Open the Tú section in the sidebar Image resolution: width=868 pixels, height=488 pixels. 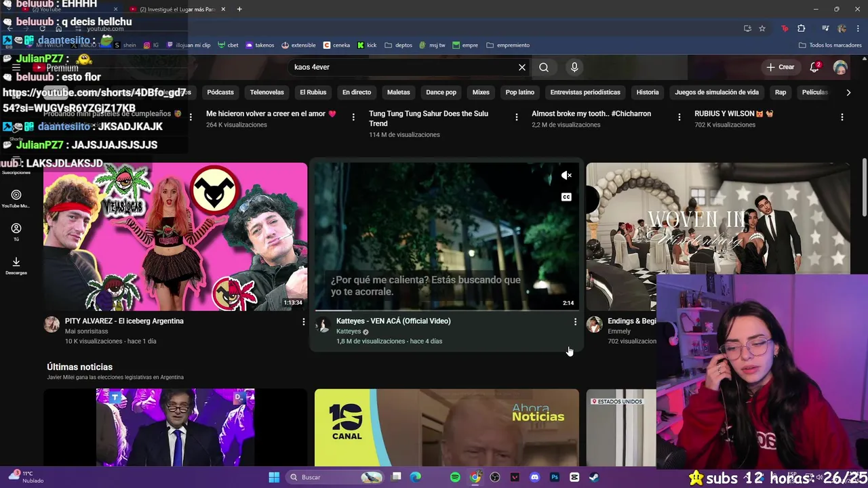pyautogui.click(x=16, y=232)
